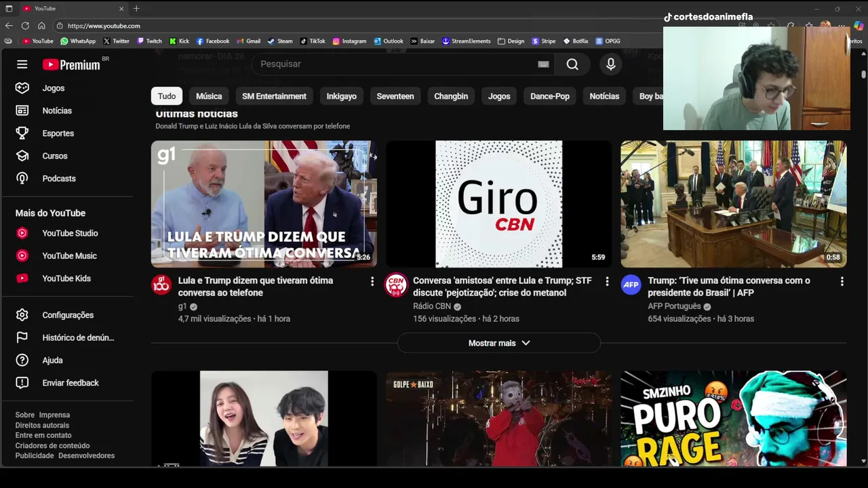Open Configurações settings

pyautogui.click(x=68, y=315)
